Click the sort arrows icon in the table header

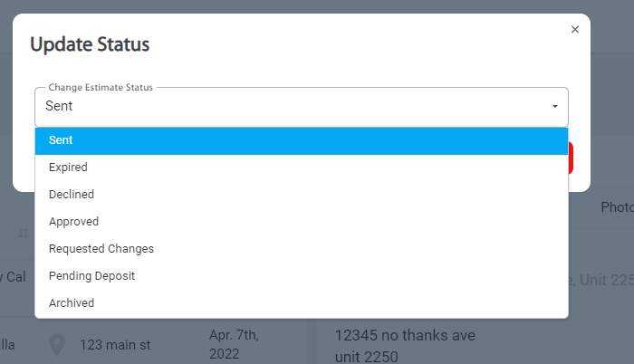point(23,233)
